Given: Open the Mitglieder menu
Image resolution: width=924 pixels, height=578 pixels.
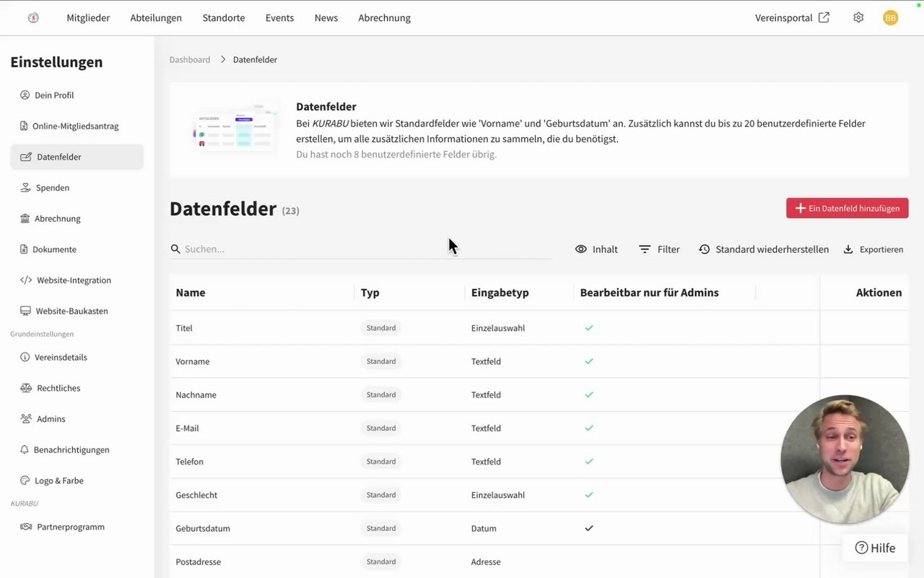Looking at the screenshot, I should (88, 18).
